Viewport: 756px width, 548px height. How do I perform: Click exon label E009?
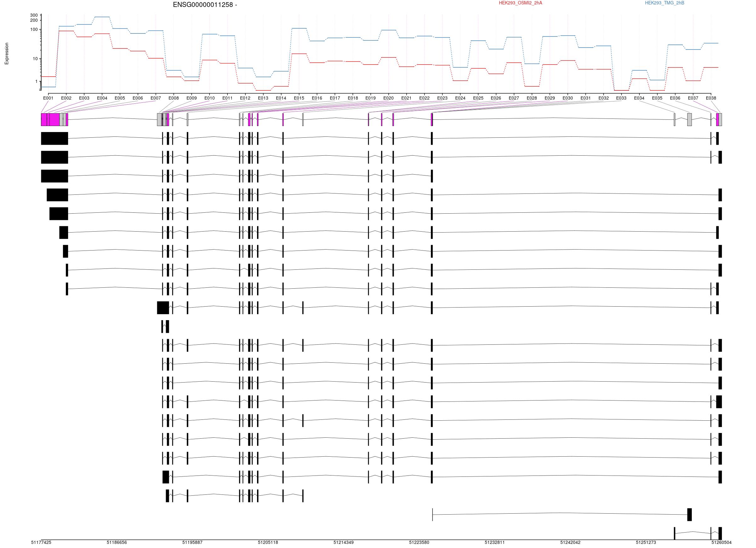click(192, 98)
